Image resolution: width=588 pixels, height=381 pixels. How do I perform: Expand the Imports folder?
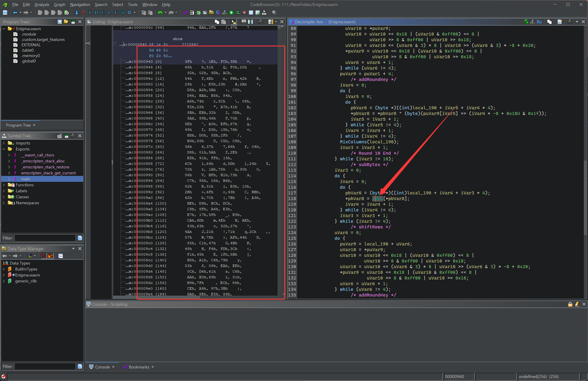pos(4,143)
